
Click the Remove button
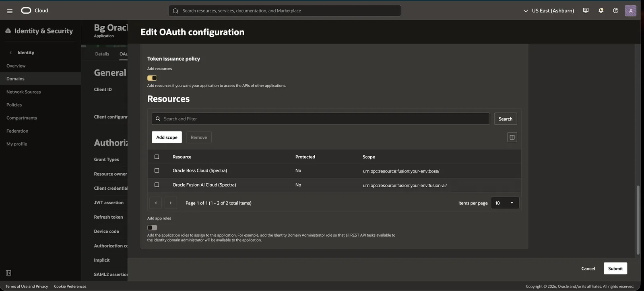pyautogui.click(x=199, y=137)
